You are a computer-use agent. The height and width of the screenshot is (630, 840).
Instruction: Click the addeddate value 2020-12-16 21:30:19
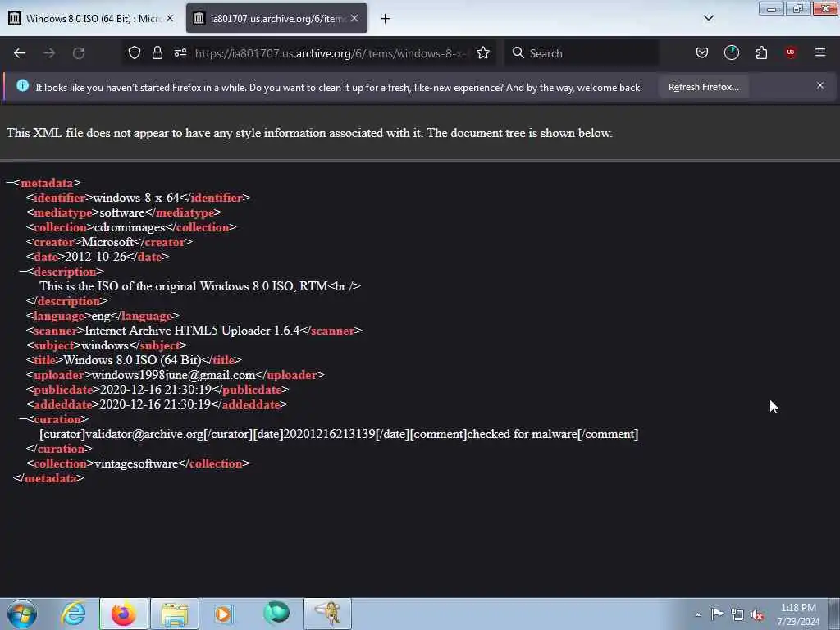pos(155,404)
